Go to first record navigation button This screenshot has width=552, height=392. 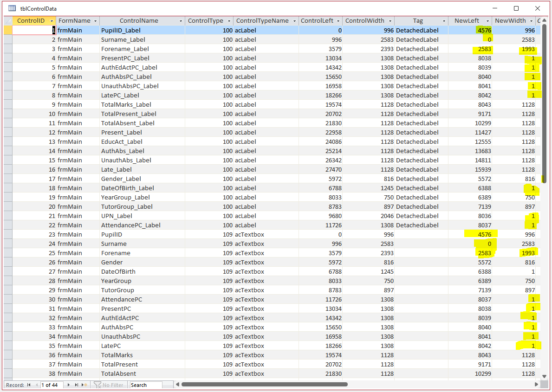(29, 385)
